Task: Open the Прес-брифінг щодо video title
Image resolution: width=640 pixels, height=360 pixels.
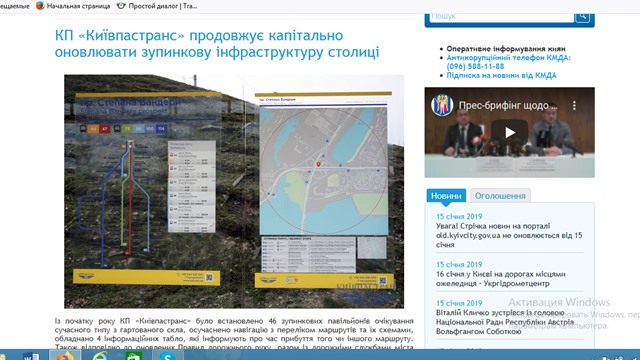Action: click(x=508, y=106)
